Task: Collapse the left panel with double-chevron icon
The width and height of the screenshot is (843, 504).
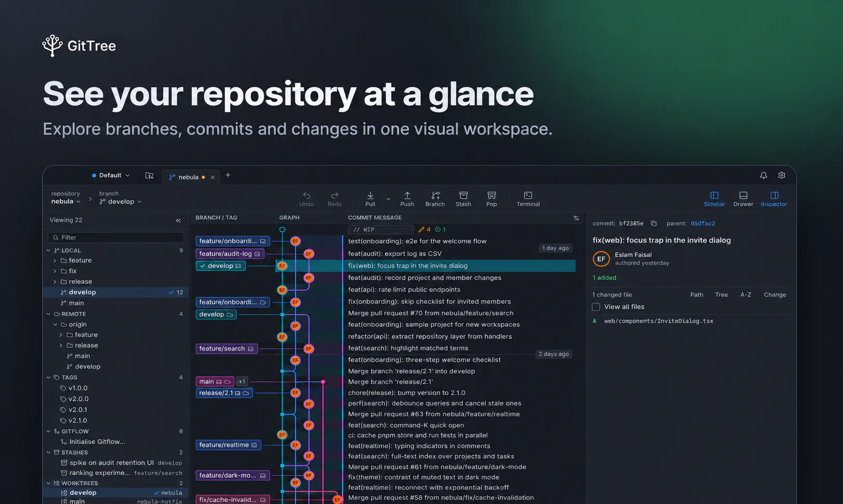Action: tap(178, 220)
